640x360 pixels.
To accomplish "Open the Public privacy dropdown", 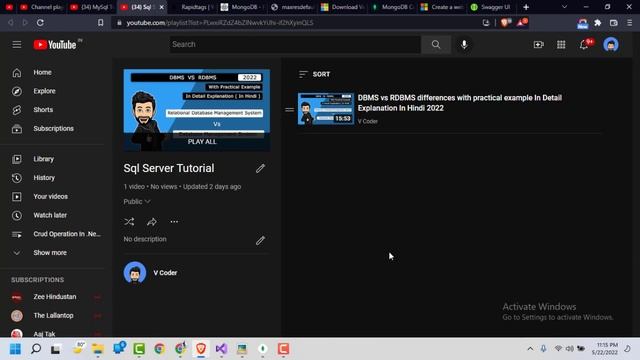I will tap(137, 202).
